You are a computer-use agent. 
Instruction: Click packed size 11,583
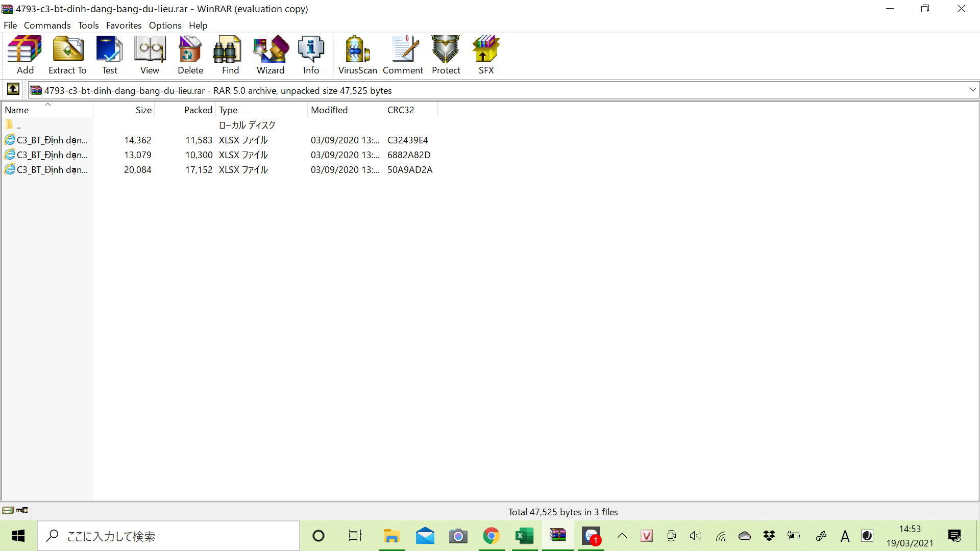(199, 140)
